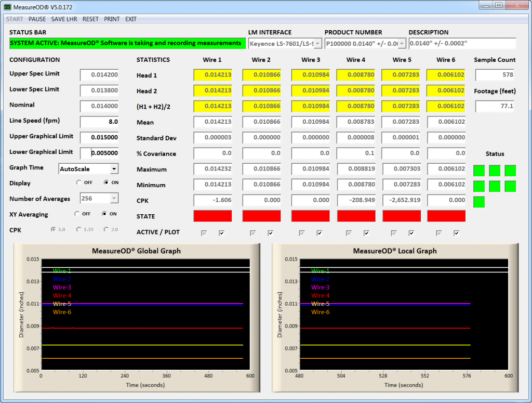Screen dimensions: 532x403
Task: Open the Graph Time AutoScale dropdown
Action: click(114, 169)
